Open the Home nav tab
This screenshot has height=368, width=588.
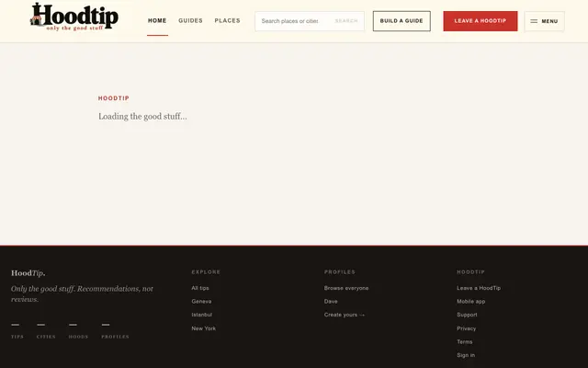(157, 20)
